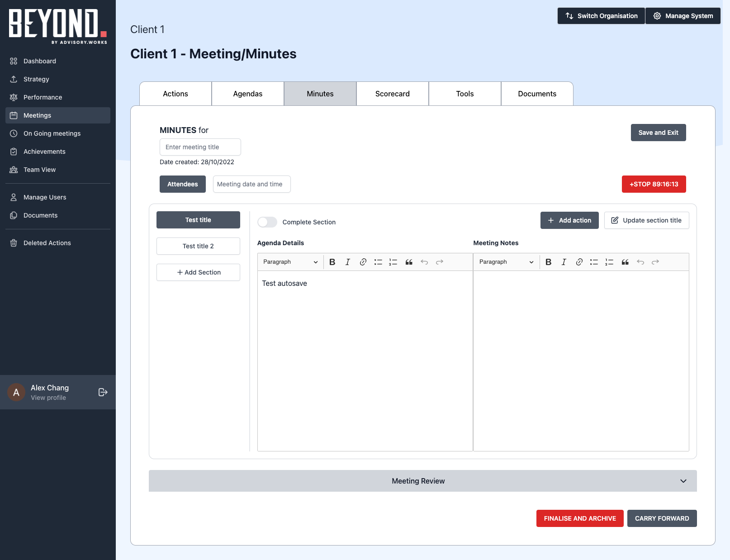Image resolution: width=730 pixels, height=560 pixels.
Task: Open Achievements in the sidebar
Action: (44, 152)
